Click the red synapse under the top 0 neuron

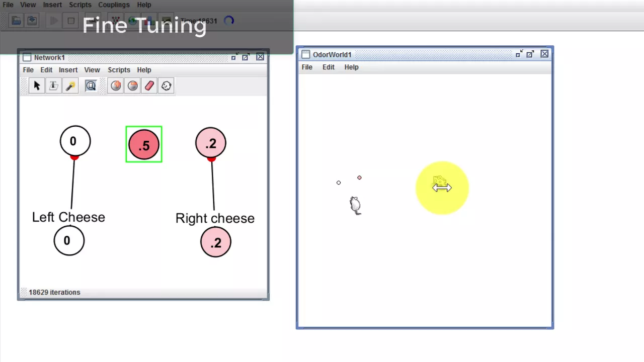(x=74, y=158)
